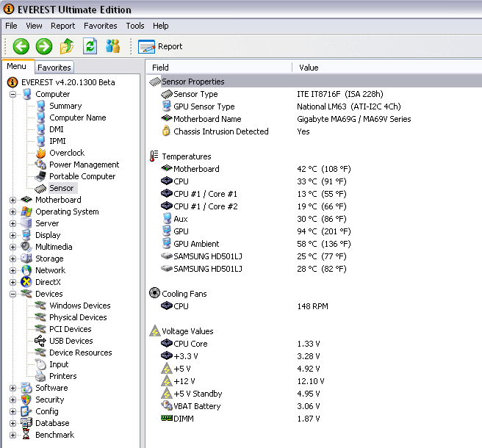This screenshot has height=448, width=482.
Task: Go up one level with folder arrow icon
Action: coord(67,46)
